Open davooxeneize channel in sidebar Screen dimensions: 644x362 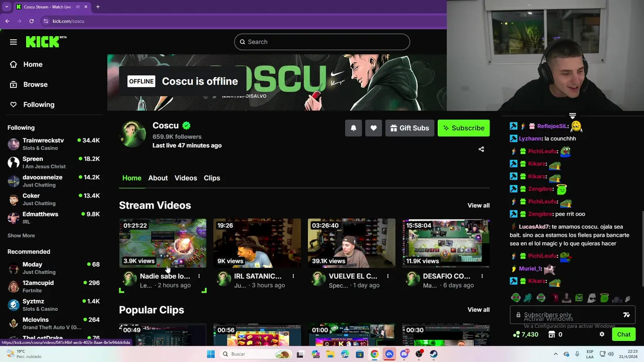(53, 181)
